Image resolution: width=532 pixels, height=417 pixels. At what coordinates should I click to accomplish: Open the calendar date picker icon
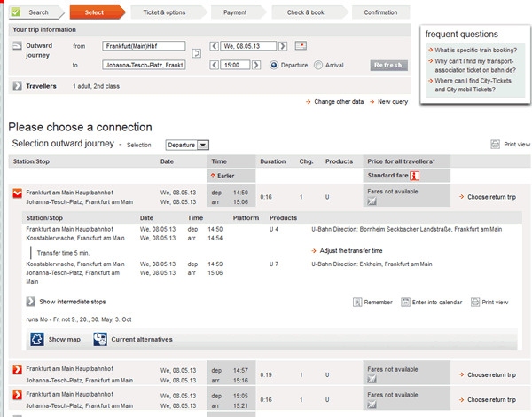[302, 45]
